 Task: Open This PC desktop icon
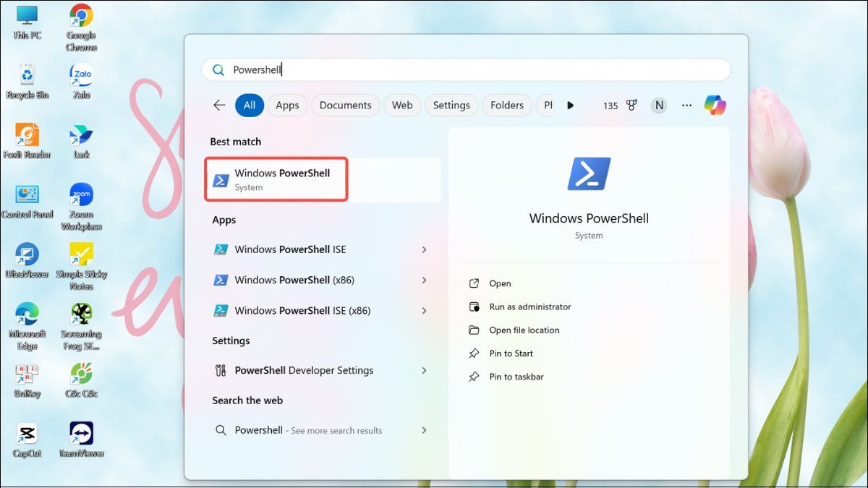[x=27, y=22]
